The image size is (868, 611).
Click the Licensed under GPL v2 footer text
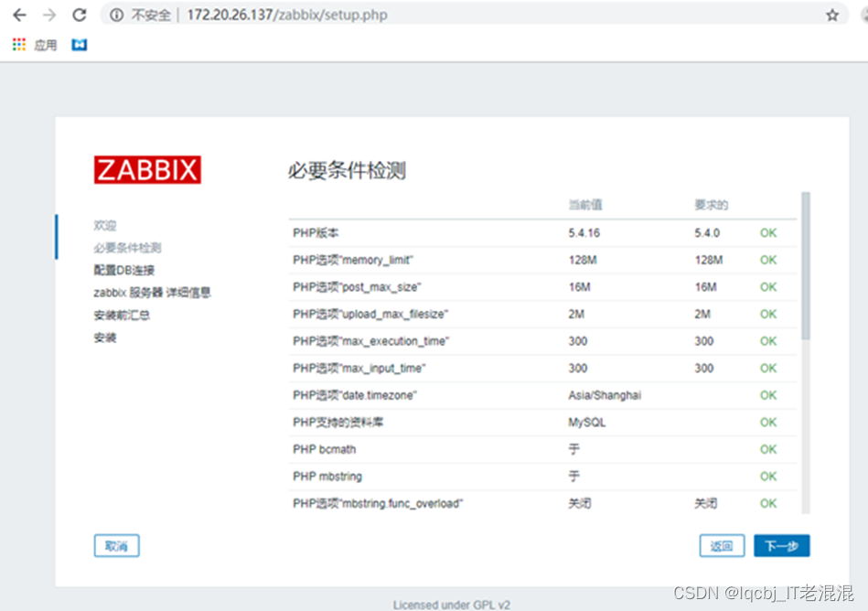(452, 605)
